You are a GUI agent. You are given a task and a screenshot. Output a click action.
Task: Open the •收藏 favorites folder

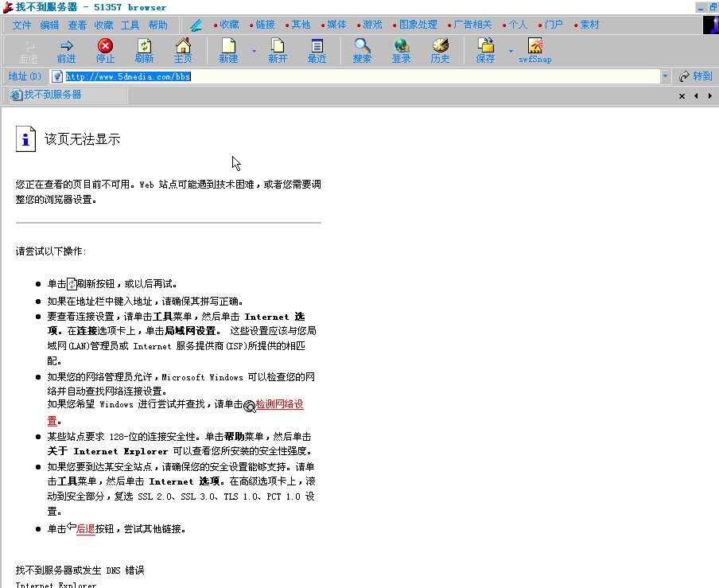227,25
